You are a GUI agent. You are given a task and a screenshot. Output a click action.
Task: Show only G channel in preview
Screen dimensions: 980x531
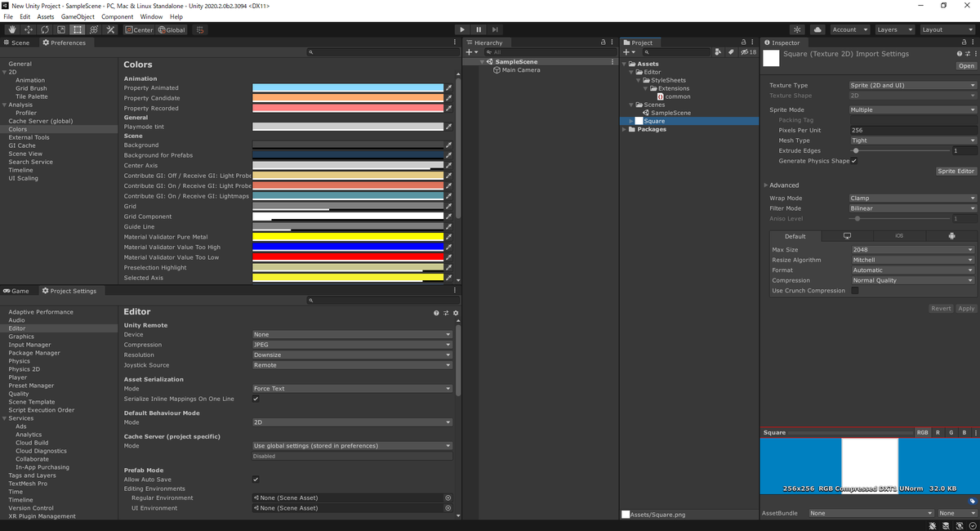click(x=951, y=432)
